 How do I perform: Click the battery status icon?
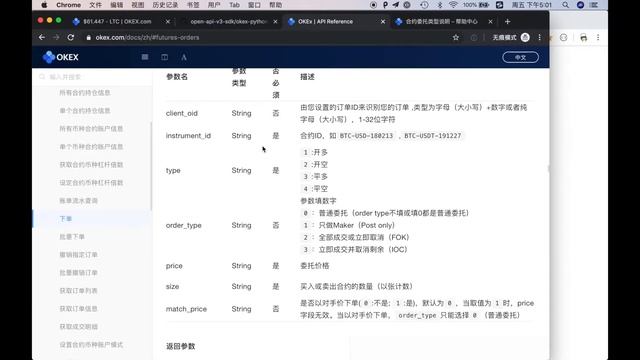(484, 5)
